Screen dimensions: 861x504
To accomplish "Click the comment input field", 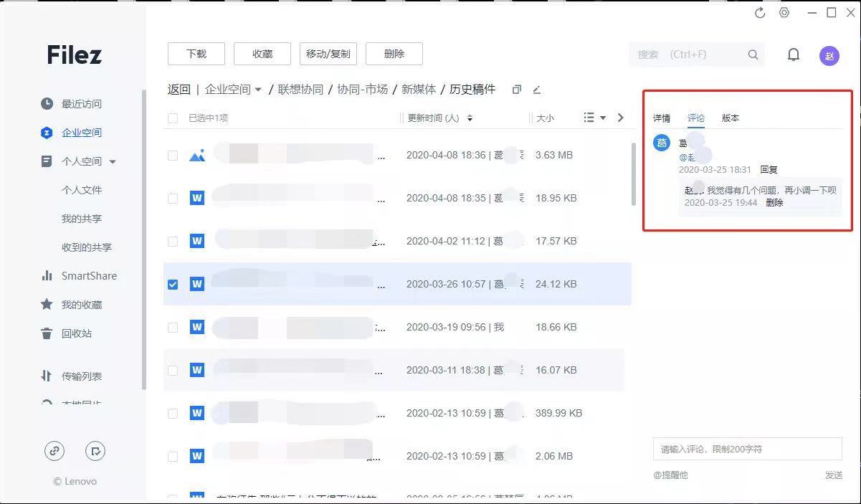I will [747, 450].
